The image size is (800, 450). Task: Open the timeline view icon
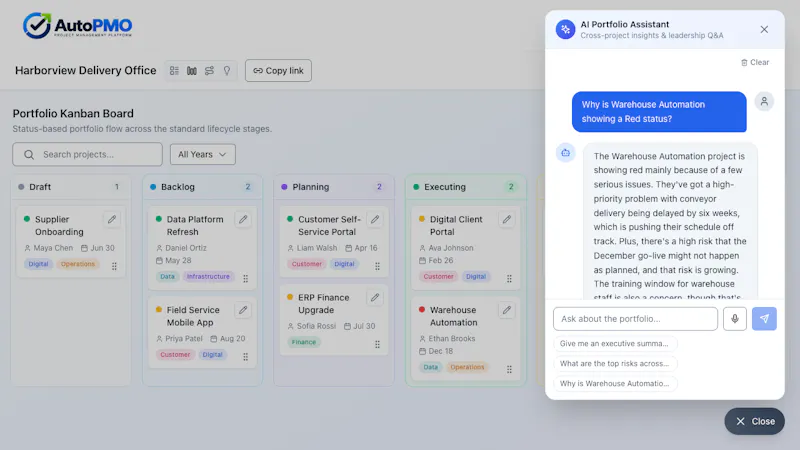209,70
